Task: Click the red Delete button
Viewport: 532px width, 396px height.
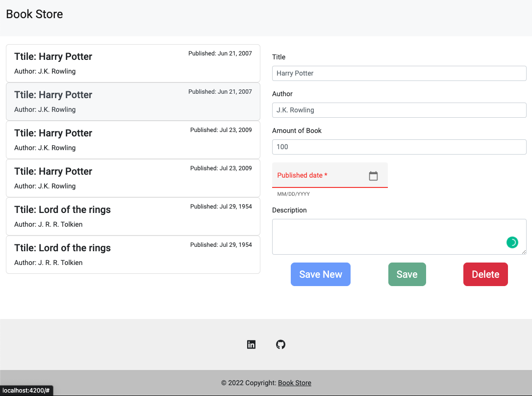Action: (x=485, y=274)
